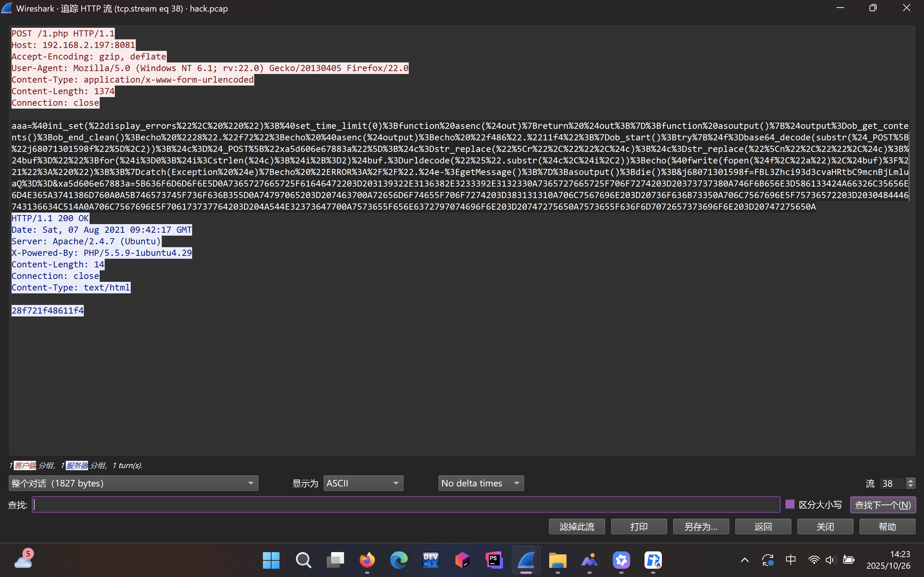Image resolution: width=924 pixels, height=577 pixels.
Task: Click the red 客户端 client legend label
Action: tap(25, 465)
